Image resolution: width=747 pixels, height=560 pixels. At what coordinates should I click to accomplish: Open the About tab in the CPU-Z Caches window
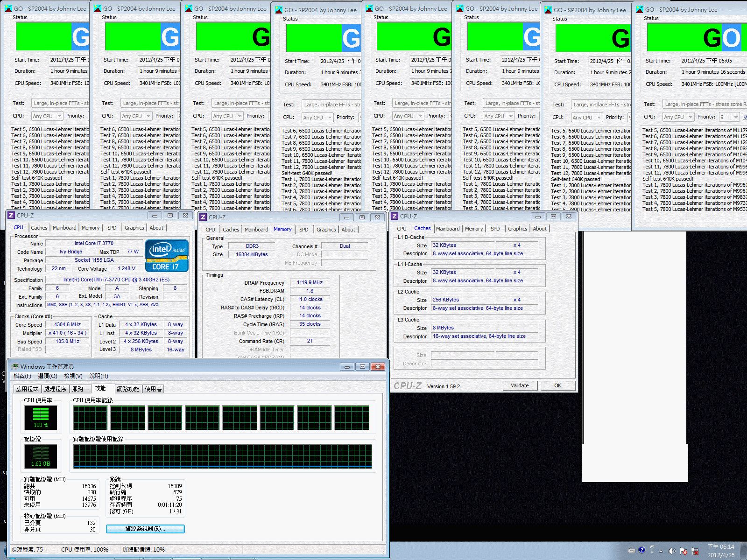540,229
